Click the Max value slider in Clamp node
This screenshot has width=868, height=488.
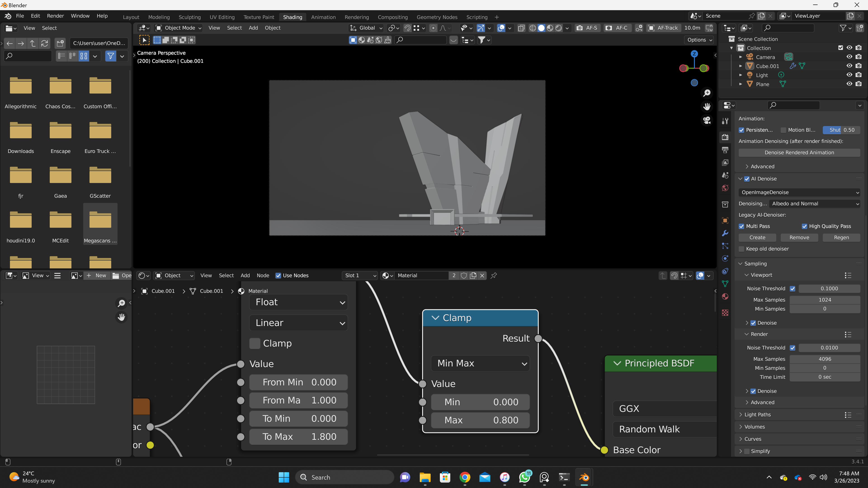(480, 420)
